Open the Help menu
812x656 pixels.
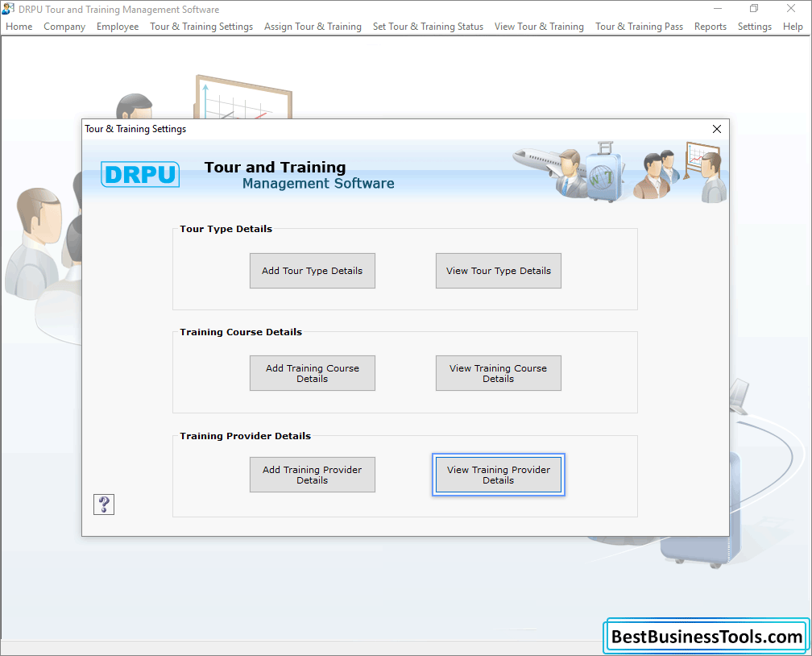(x=793, y=27)
